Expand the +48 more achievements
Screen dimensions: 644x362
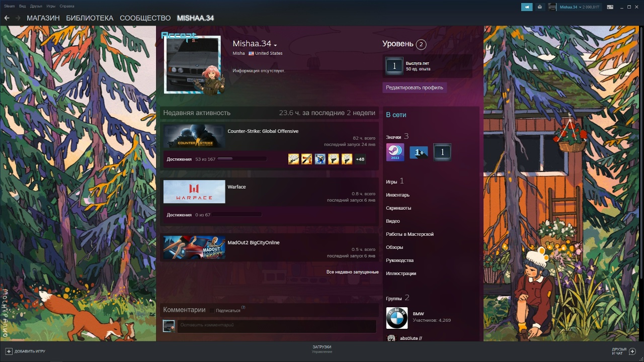click(360, 159)
